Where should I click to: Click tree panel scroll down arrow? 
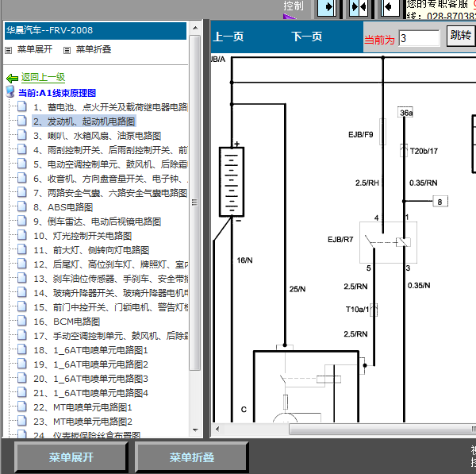195,430
